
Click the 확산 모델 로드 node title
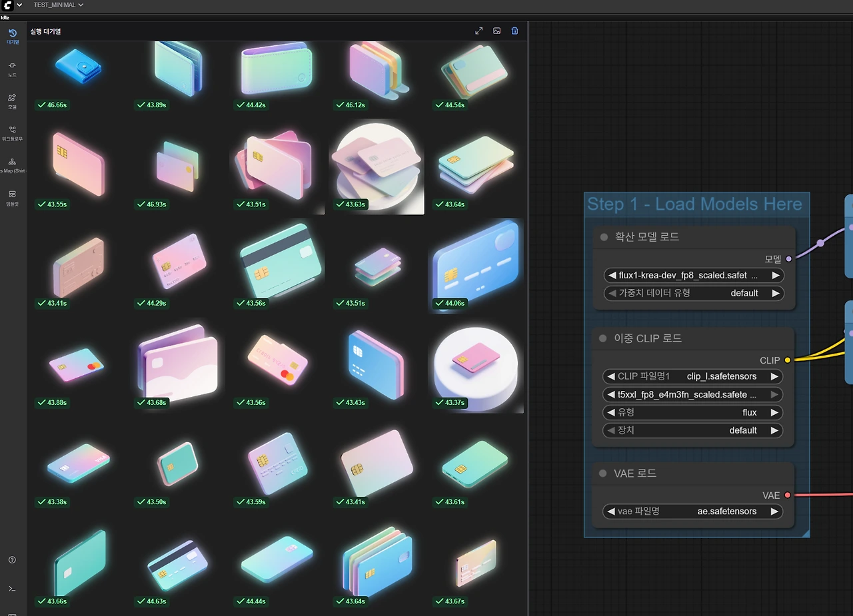[x=646, y=237]
